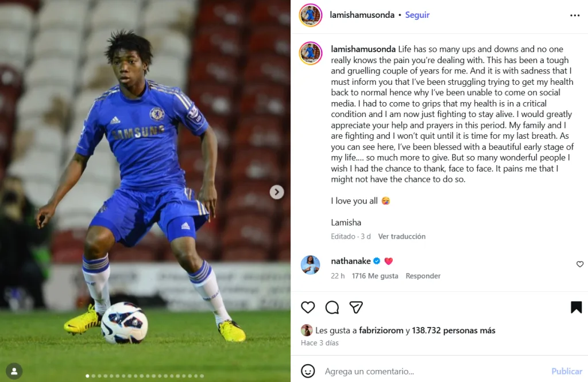Image resolution: width=588 pixels, height=382 pixels.
Task: Advance to next photo with arrow
Action: click(x=277, y=192)
